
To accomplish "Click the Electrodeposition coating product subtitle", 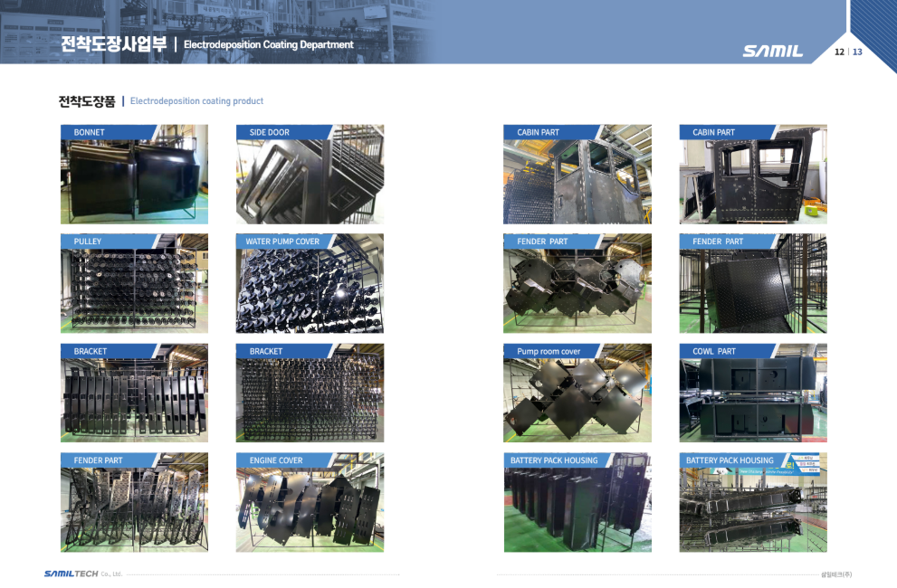I will coord(196,101).
